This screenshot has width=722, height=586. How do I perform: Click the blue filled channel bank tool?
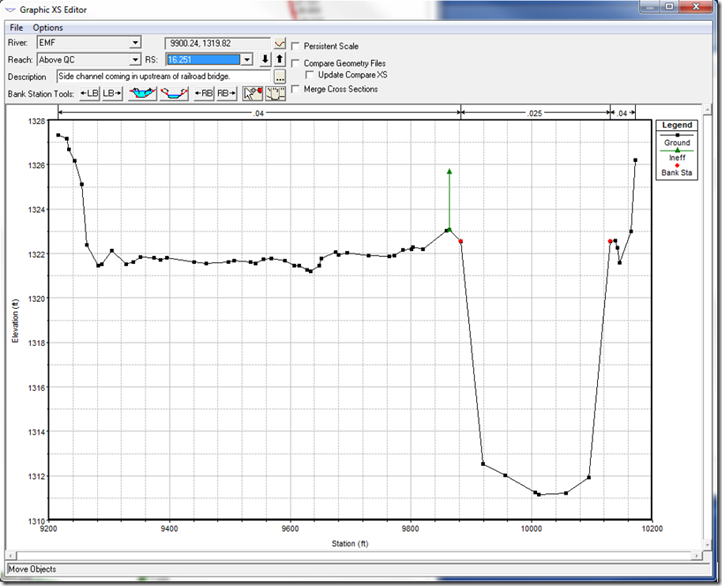tap(142, 93)
